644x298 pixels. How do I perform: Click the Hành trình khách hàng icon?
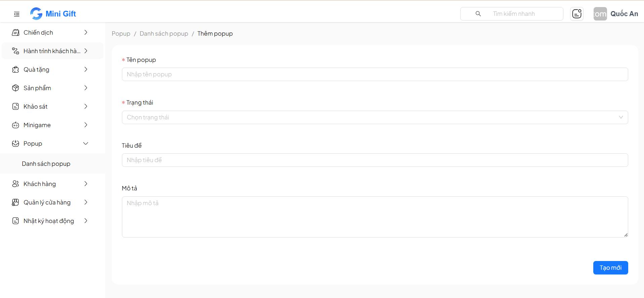point(15,51)
